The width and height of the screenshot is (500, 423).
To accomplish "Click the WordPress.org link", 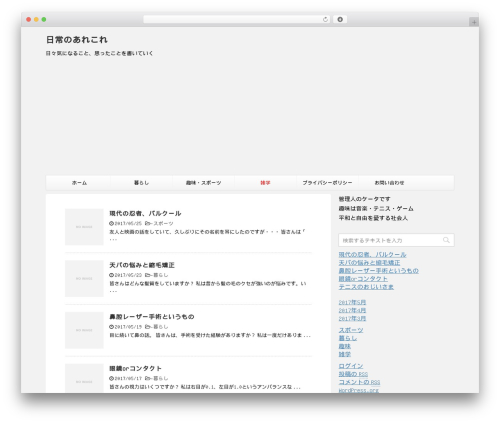I will [x=358, y=390].
